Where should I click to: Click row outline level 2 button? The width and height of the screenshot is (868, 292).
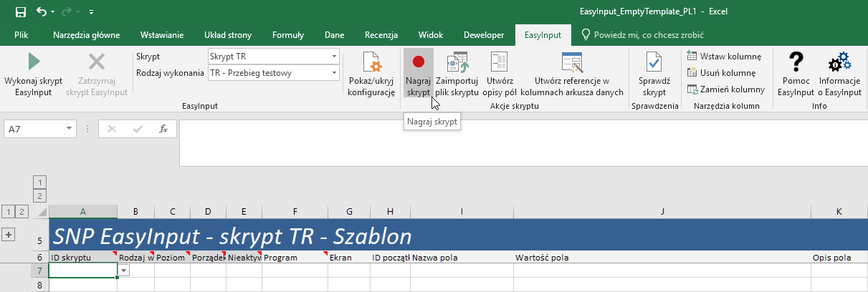[22, 211]
